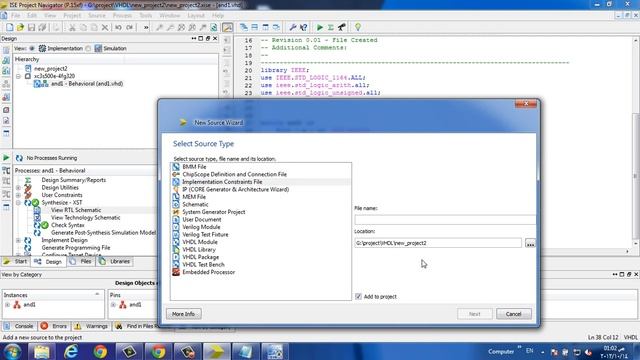Open the Console tab

pos(19,326)
